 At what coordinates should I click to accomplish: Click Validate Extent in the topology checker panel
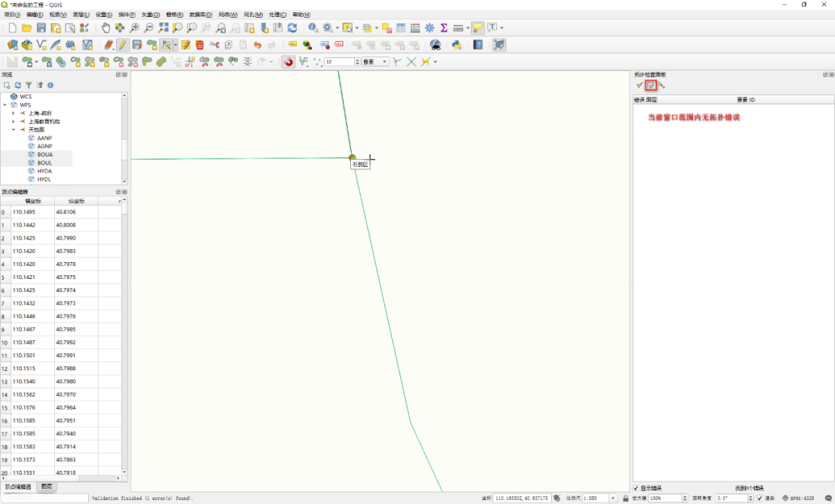click(x=651, y=85)
